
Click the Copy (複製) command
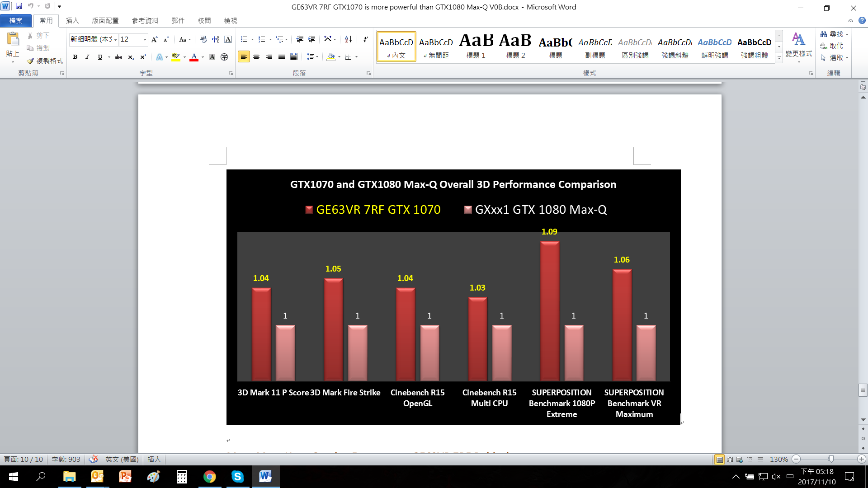click(38, 48)
